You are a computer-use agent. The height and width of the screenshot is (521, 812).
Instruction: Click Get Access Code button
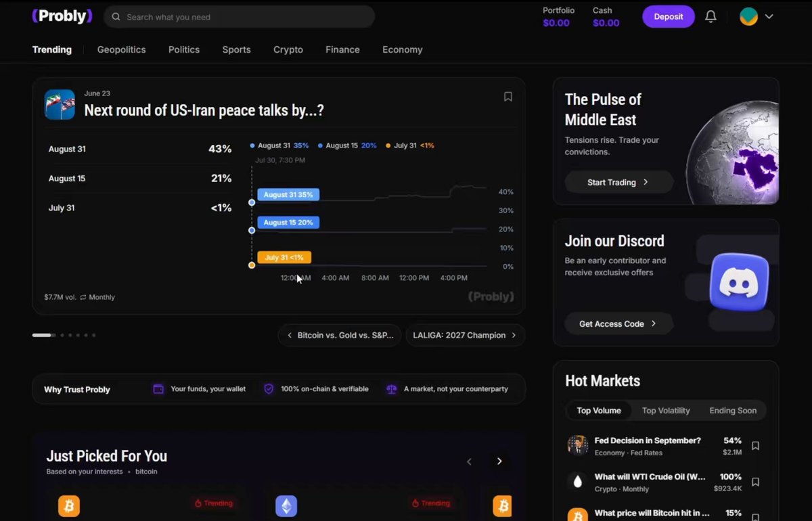pyautogui.click(x=618, y=323)
